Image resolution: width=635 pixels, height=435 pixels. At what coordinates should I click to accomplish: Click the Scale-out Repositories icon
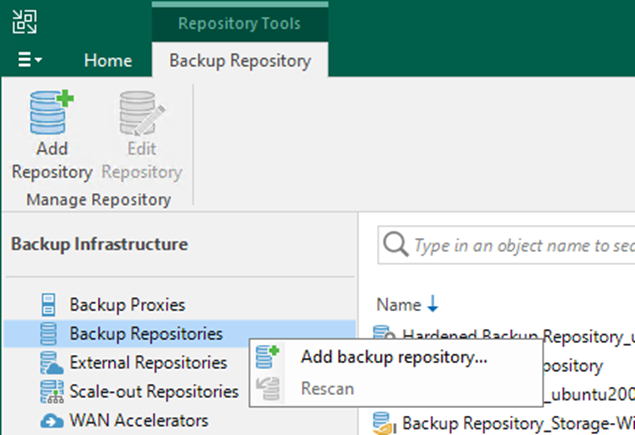click(x=51, y=392)
